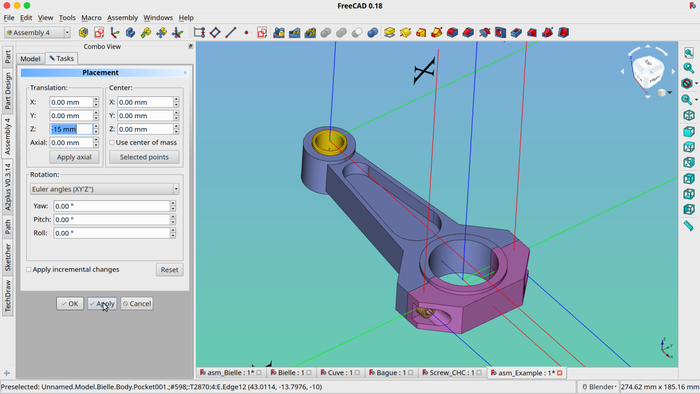Click the Apply axial button
The image size is (700, 394).
click(x=74, y=157)
